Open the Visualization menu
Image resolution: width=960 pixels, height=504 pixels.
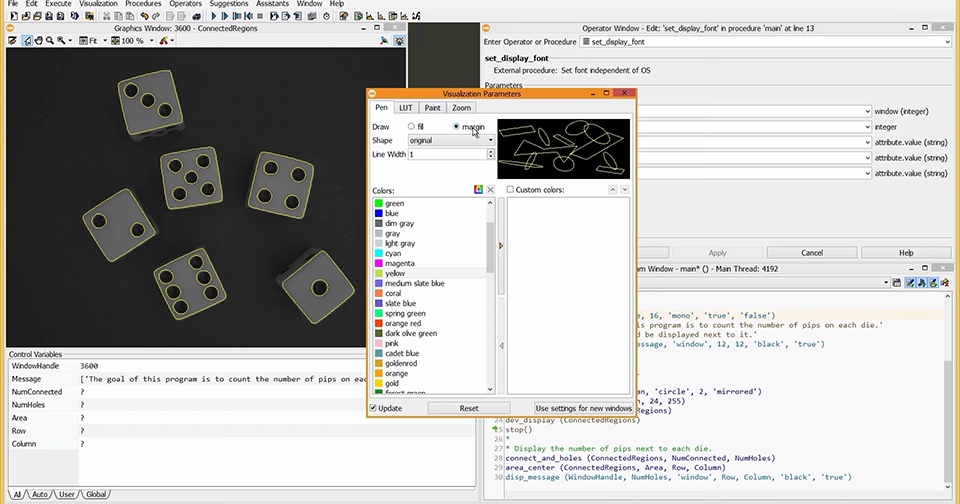(x=98, y=3)
